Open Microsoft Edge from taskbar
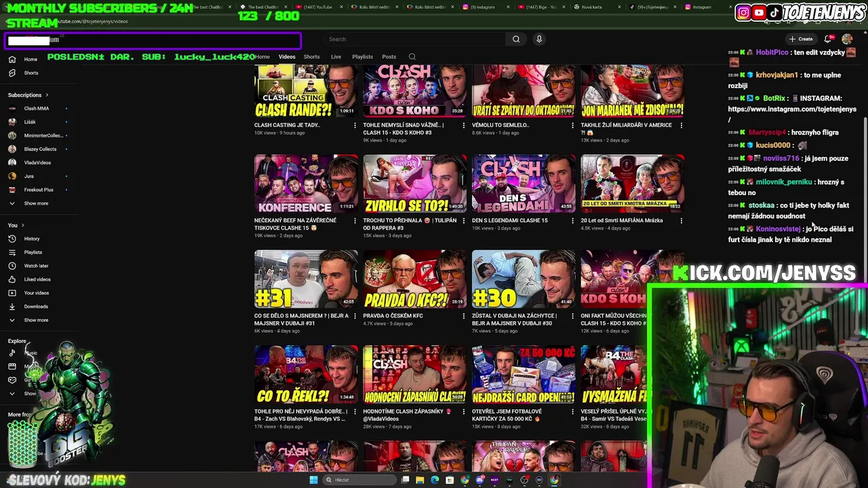 click(x=435, y=480)
